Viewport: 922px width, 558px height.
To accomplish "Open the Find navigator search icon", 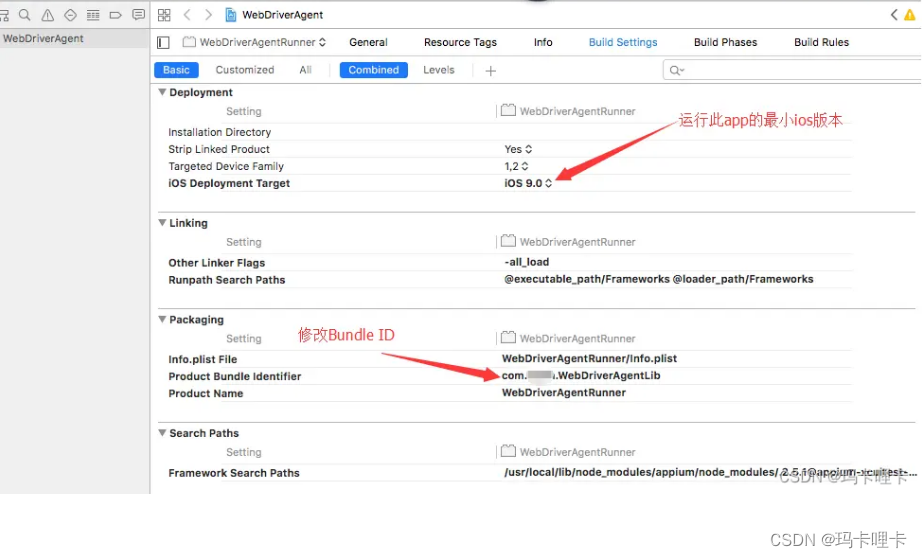I will (x=24, y=15).
